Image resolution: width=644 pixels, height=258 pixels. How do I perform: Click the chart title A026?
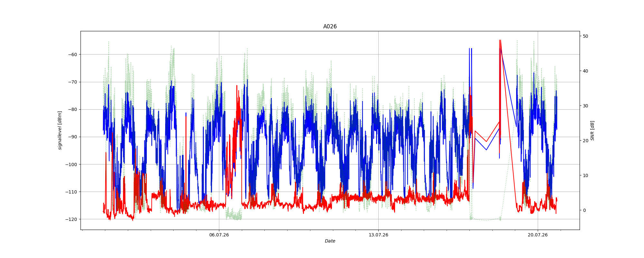[x=330, y=26]
